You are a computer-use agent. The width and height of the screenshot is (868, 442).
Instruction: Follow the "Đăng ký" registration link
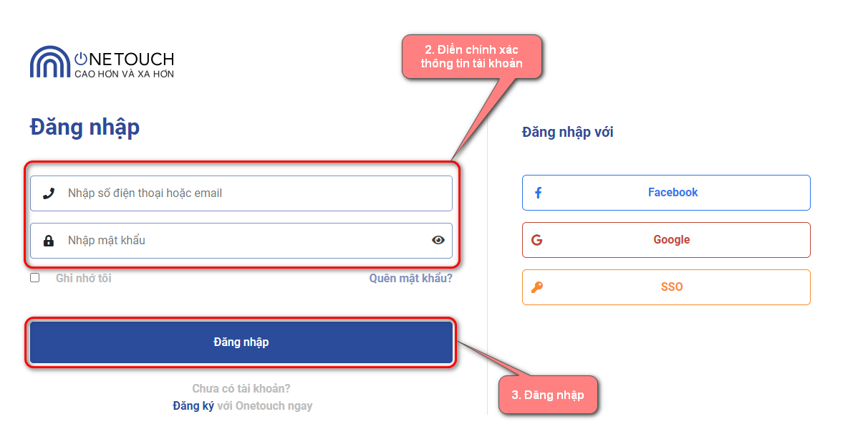tap(193, 405)
